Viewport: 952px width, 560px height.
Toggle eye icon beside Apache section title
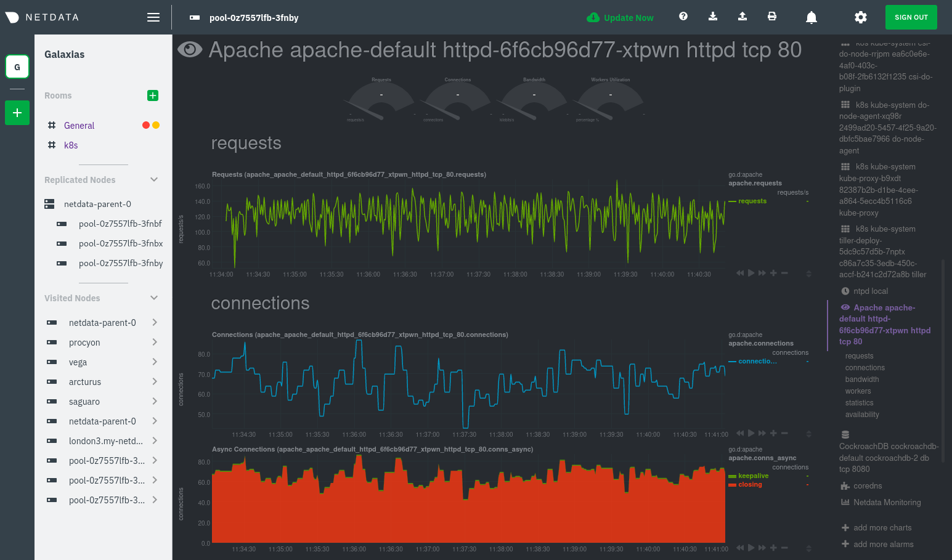[190, 50]
